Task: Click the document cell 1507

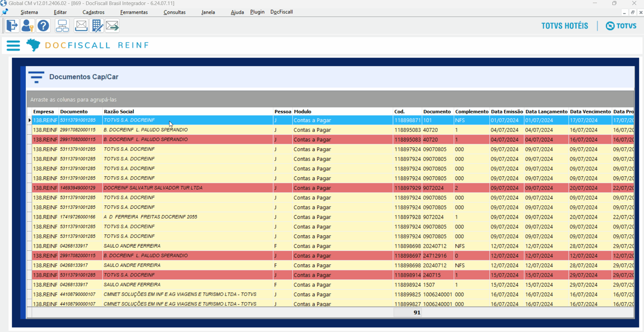Action: coord(438,285)
